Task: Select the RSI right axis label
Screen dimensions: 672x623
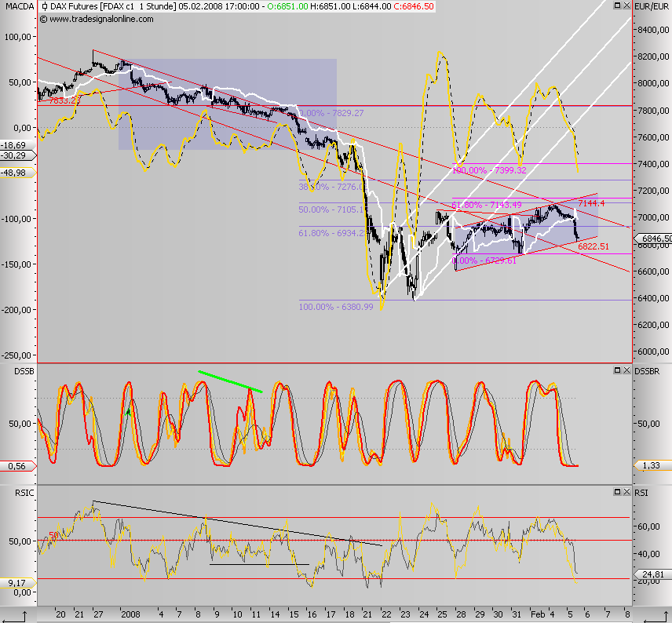Action: point(641,493)
